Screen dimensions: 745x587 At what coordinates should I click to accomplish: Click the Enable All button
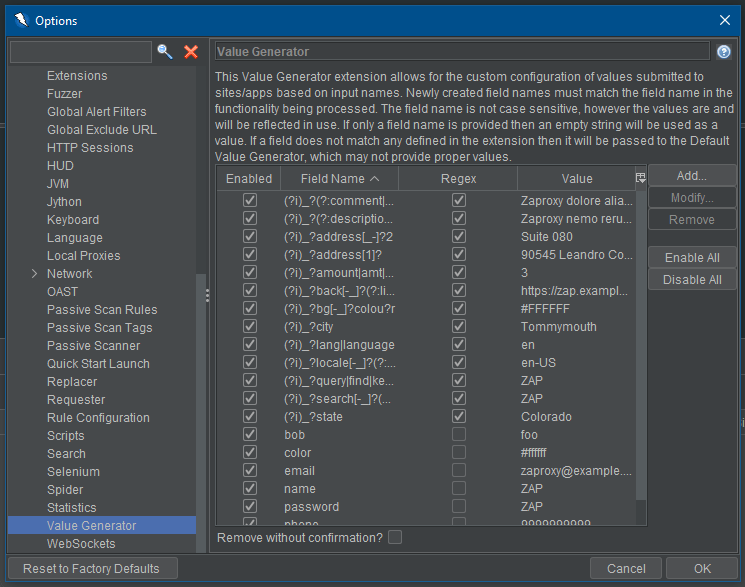tap(692, 258)
